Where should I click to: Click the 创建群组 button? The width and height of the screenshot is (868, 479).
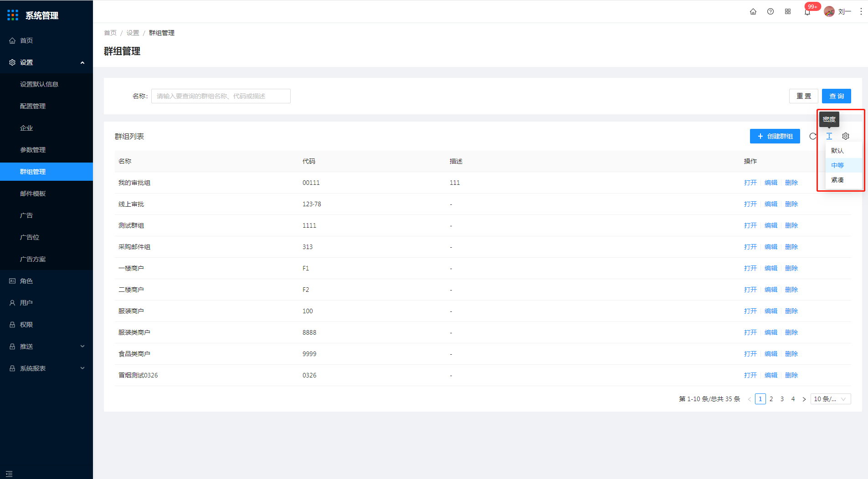(775, 136)
